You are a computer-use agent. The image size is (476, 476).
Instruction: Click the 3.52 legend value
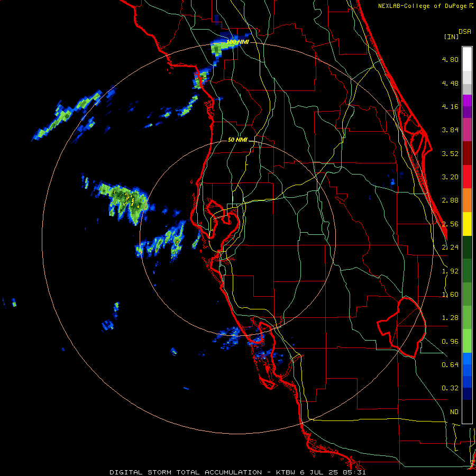coord(450,153)
